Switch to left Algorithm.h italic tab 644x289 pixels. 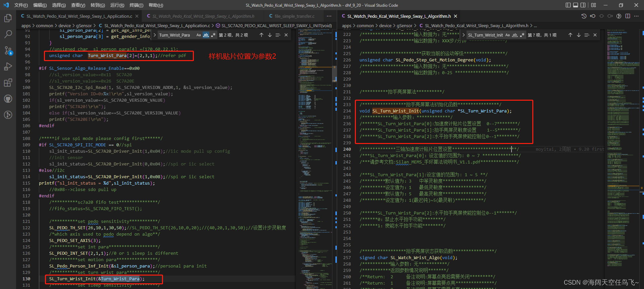pos(203,16)
